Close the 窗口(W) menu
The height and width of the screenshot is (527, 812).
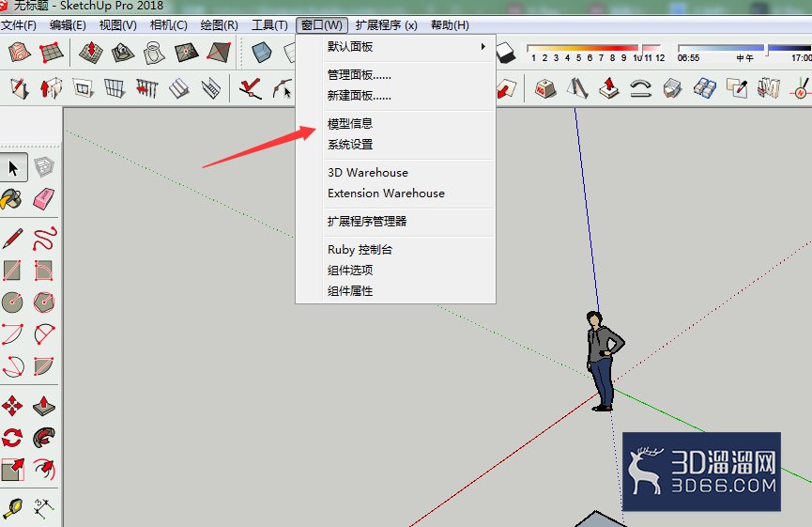point(322,24)
